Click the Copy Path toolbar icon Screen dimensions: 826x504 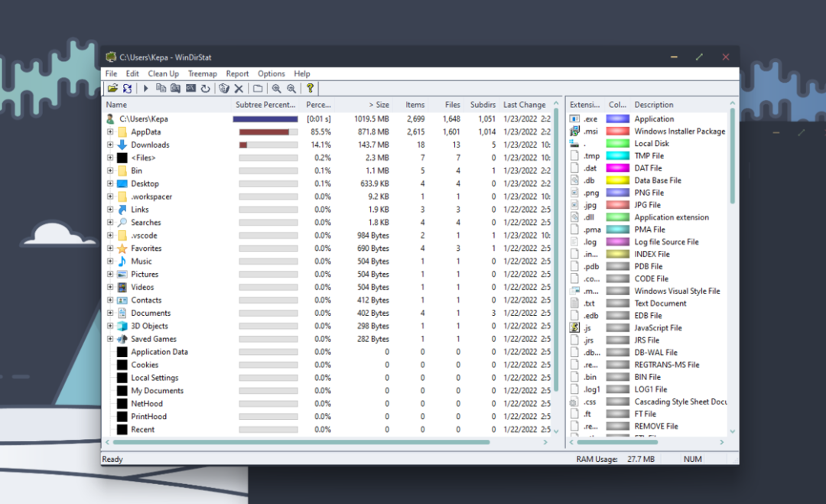coord(161,89)
